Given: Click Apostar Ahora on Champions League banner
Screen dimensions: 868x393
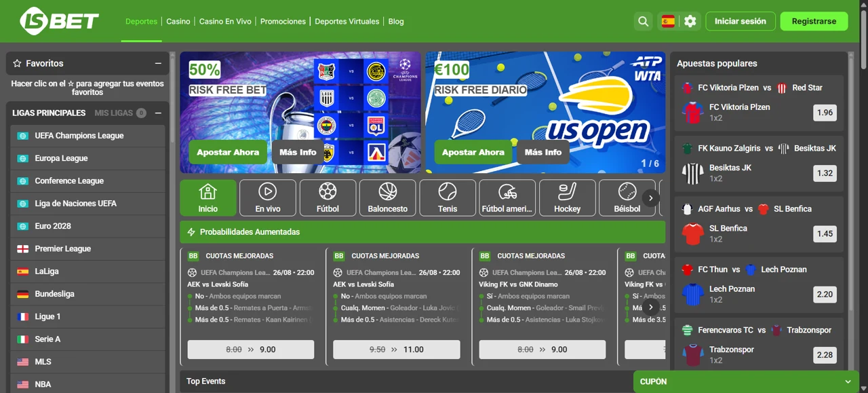Looking at the screenshot, I should tap(228, 152).
